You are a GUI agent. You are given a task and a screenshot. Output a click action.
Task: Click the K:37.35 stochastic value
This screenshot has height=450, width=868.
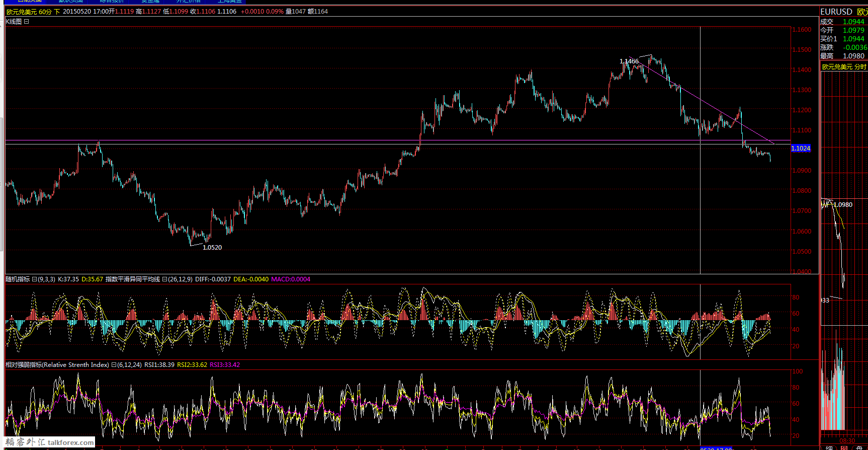(68, 279)
